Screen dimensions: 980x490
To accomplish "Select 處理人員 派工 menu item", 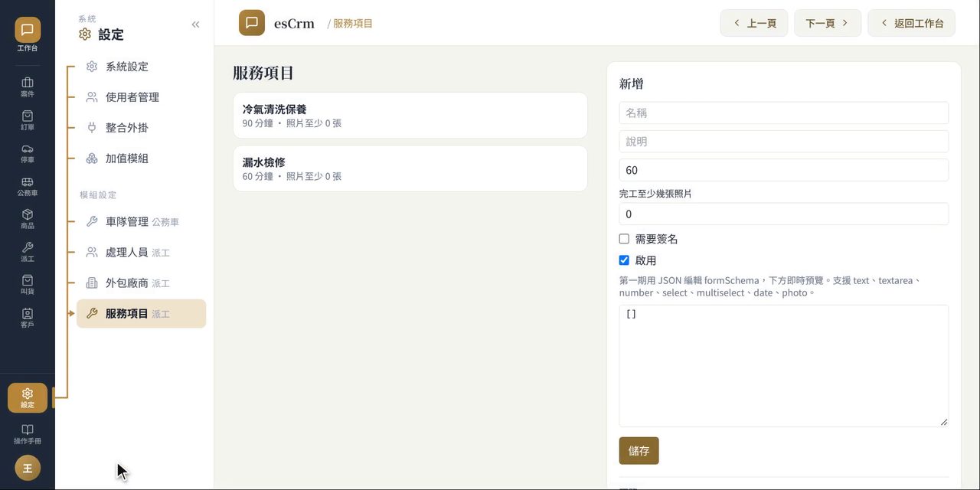I will click(x=141, y=252).
